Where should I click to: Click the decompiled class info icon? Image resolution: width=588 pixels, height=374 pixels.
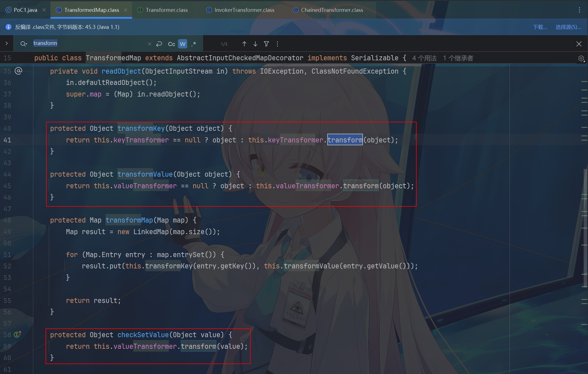click(x=8, y=27)
